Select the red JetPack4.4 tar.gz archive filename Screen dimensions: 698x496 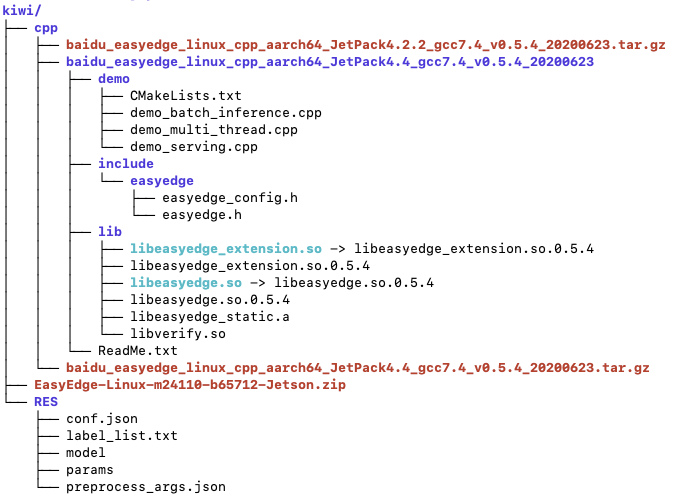point(357,368)
